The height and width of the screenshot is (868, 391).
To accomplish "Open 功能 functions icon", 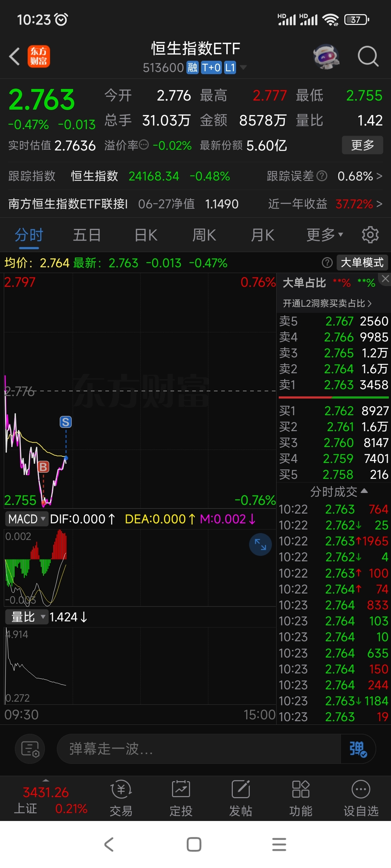I will coord(300,798).
